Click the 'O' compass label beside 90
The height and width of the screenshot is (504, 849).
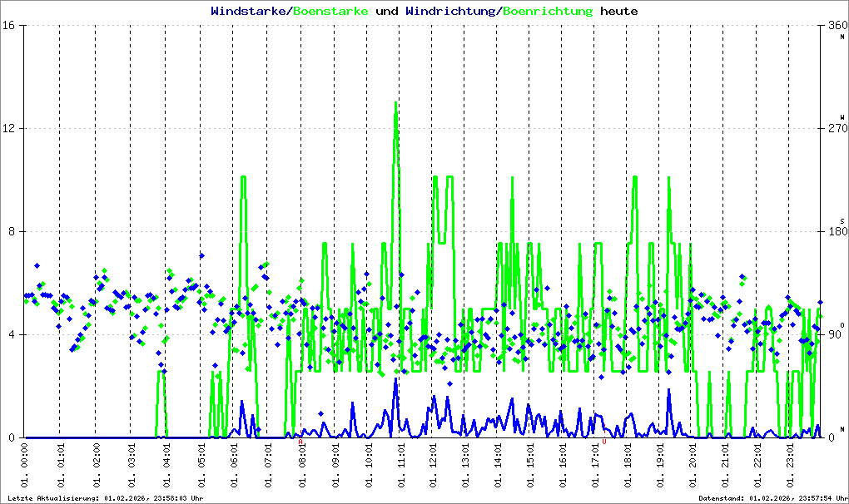pos(842,325)
